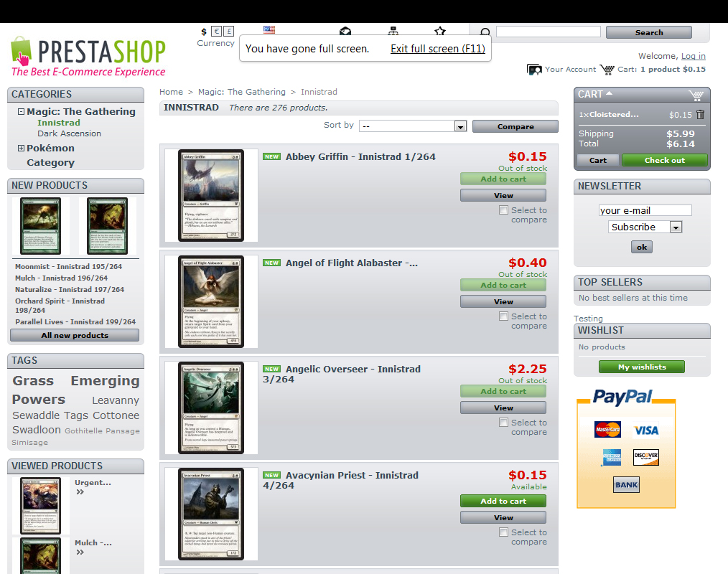This screenshot has height=574, width=728.
Task: Tick compare checkbox for Avacynian Priest
Action: [x=503, y=532]
